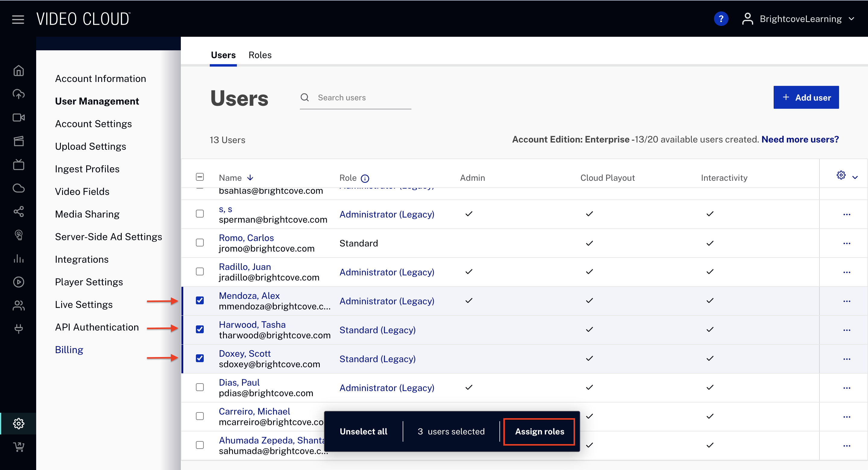868x470 pixels.
Task: Open Account Settings in the admin menu
Action: 93,124
